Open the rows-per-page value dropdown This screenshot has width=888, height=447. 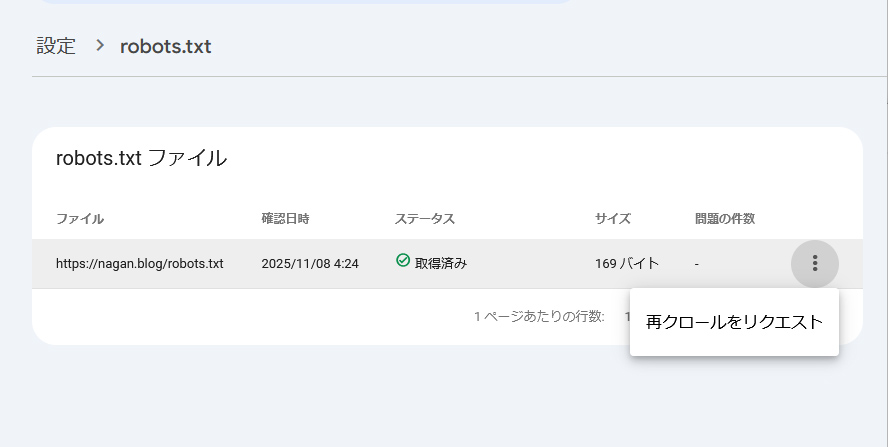pos(627,316)
